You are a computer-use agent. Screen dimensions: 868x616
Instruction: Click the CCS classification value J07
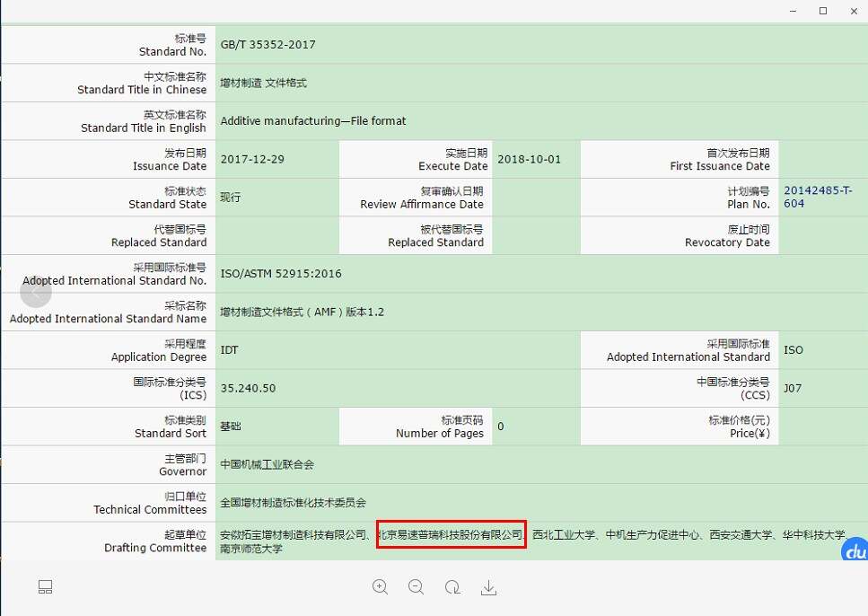[793, 389]
